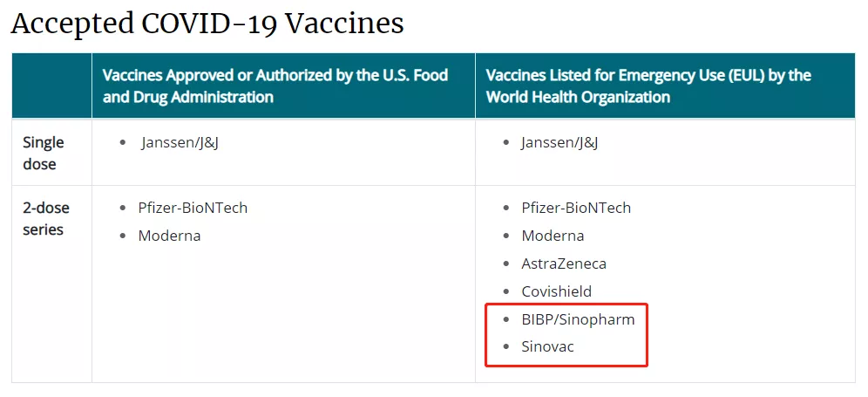The width and height of the screenshot is (868, 397).
Task: Click the empty top-left header cell
Action: [51, 86]
